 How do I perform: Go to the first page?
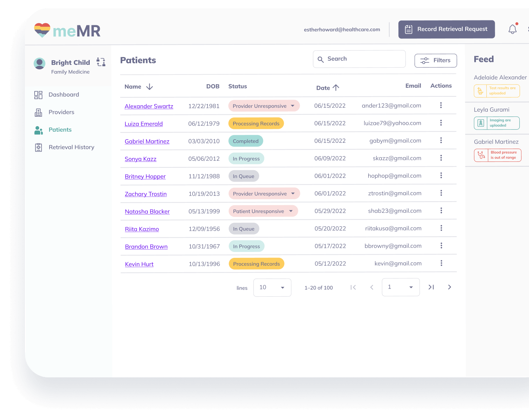tap(353, 287)
